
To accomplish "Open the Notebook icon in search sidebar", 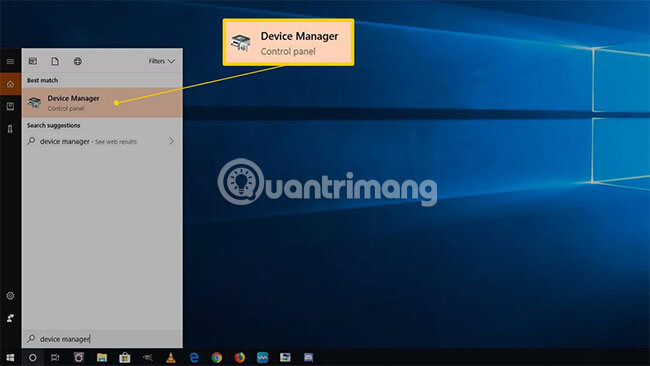I will tap(10, 107).
